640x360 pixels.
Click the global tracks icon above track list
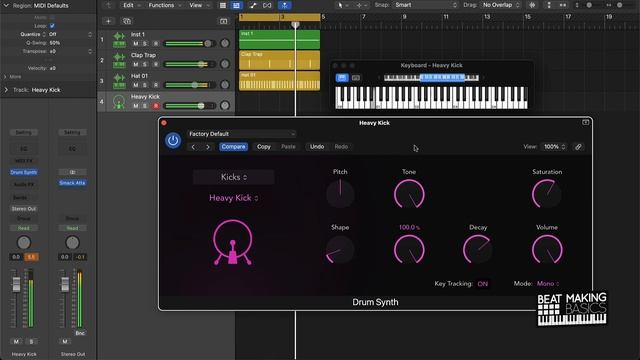223,21
